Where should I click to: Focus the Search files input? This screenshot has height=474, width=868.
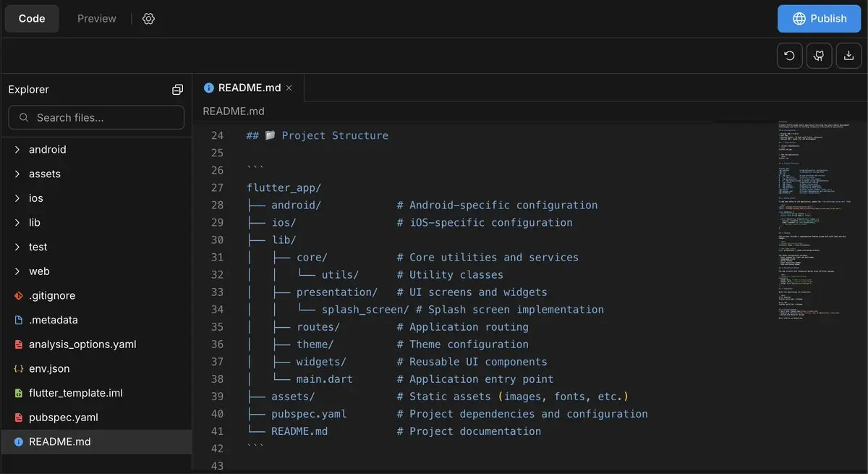click(x=96, y=117)
